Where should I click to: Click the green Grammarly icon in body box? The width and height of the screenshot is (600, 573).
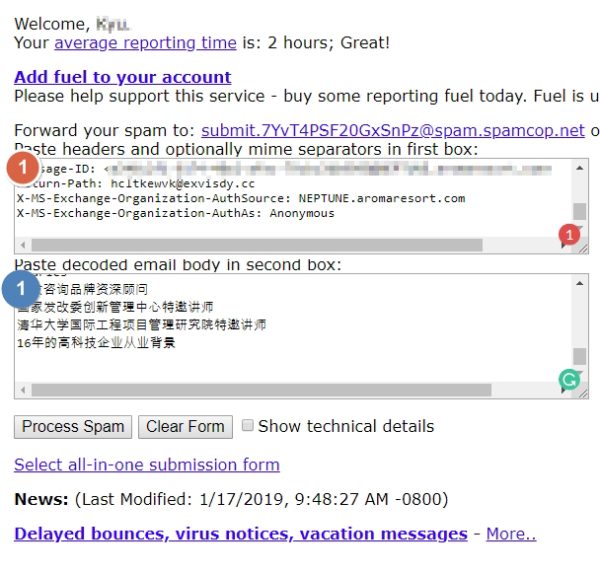tap(568, 381)
